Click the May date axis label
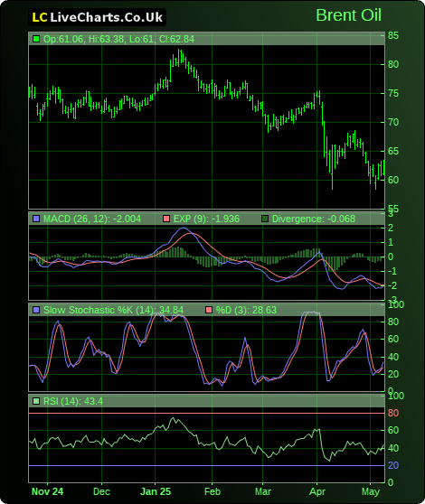 (371, 491)
